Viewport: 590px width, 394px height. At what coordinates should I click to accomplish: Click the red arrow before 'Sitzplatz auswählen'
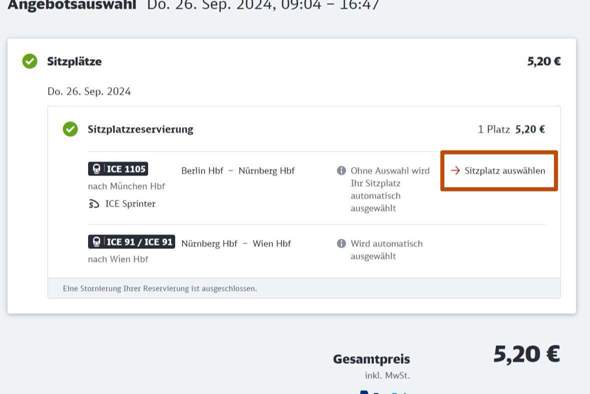(x=455, y=170)
